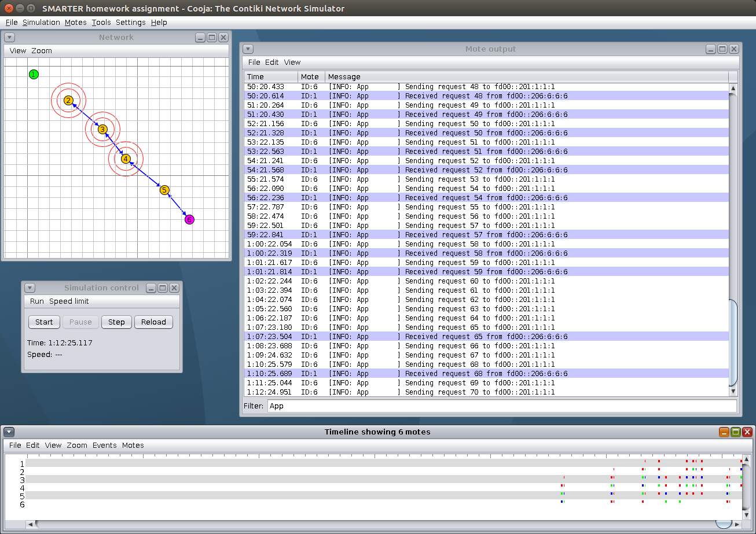Sort by Mote column header
Image resolution: width=756 pixels, height=534 pixels.
(311, 76)
